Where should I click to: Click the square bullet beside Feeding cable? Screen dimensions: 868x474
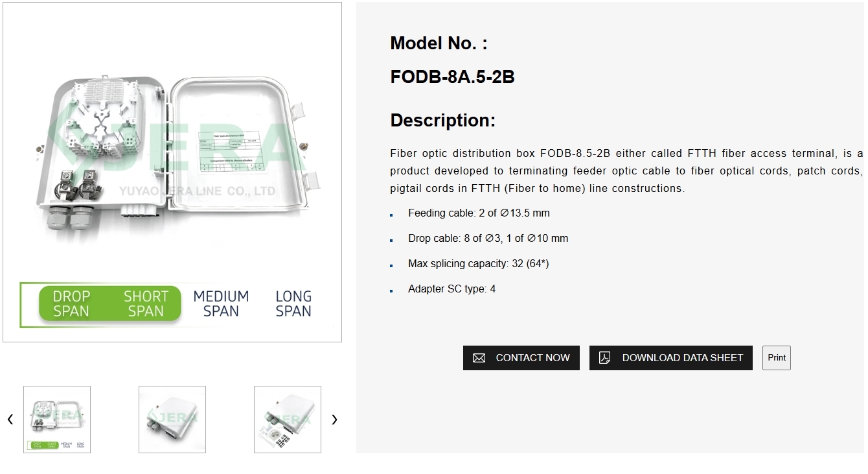pos(393,215)
